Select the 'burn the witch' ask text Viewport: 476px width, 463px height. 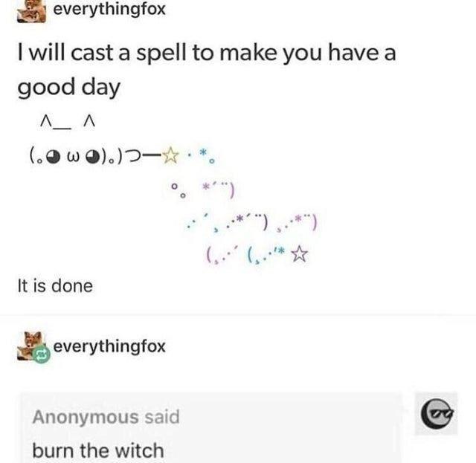click(98, 450)
